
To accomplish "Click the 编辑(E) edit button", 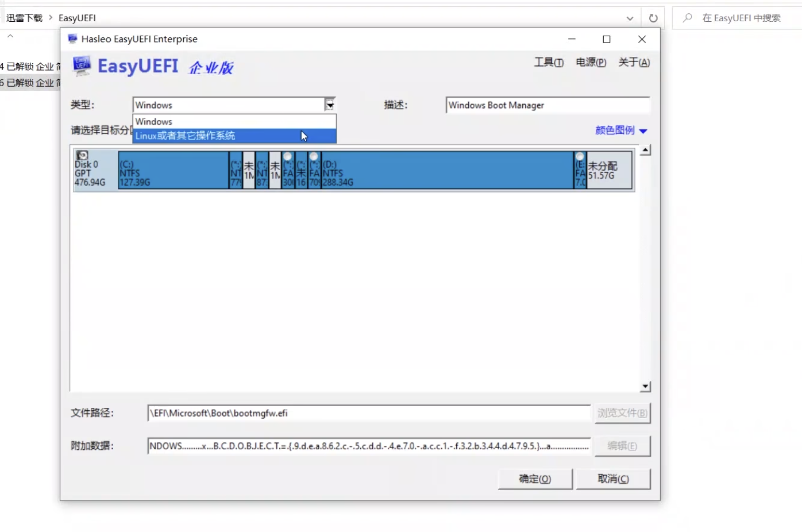I will tap(622, 446).
